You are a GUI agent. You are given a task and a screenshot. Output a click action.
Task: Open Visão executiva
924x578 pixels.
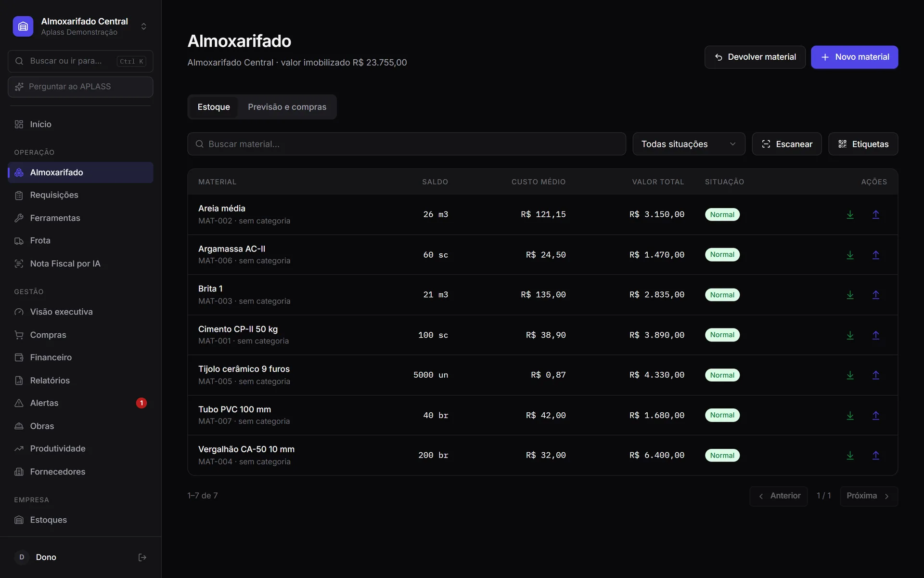coord(80,312)
